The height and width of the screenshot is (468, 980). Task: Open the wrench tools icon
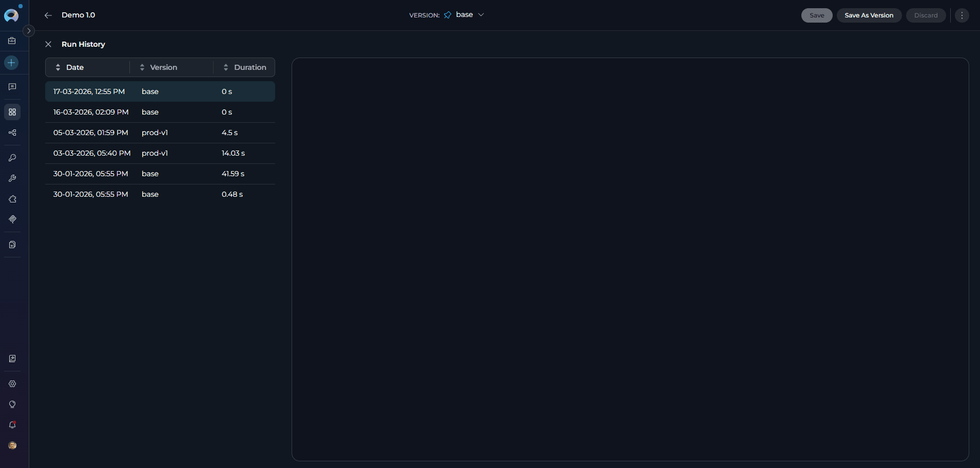pos(12,178)
